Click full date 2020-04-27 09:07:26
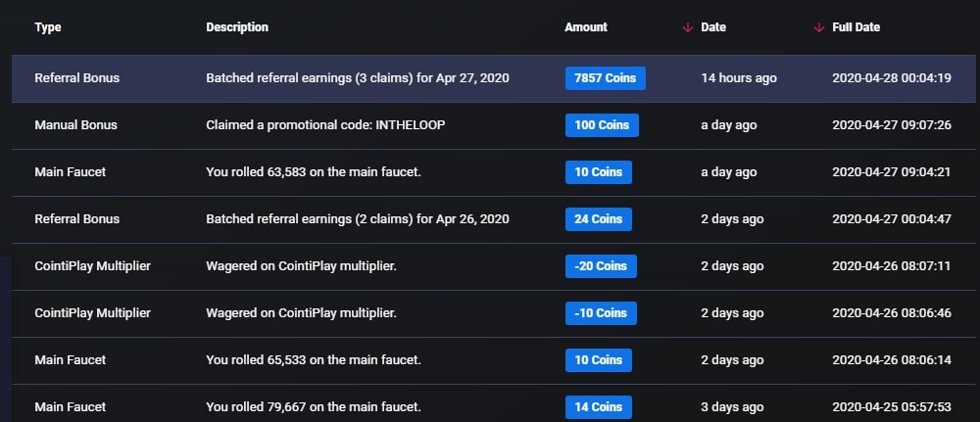The height and width of the screenshot is (422, 980). click(x=892, y=125)
